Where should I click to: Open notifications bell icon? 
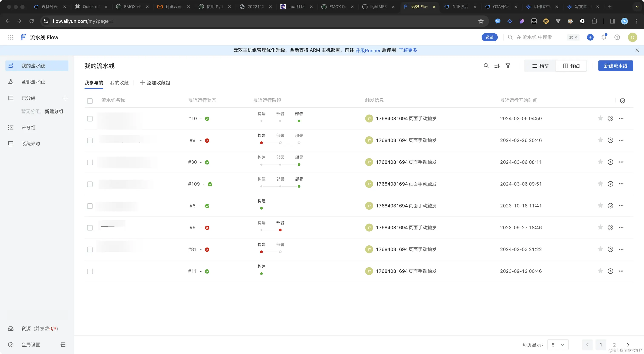[x=604, y=37]
